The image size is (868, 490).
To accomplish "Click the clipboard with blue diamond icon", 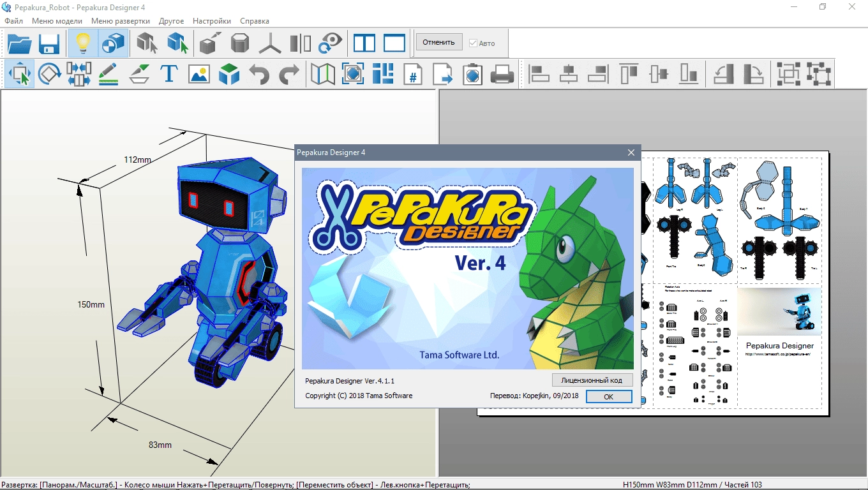I will pos(472,74).
